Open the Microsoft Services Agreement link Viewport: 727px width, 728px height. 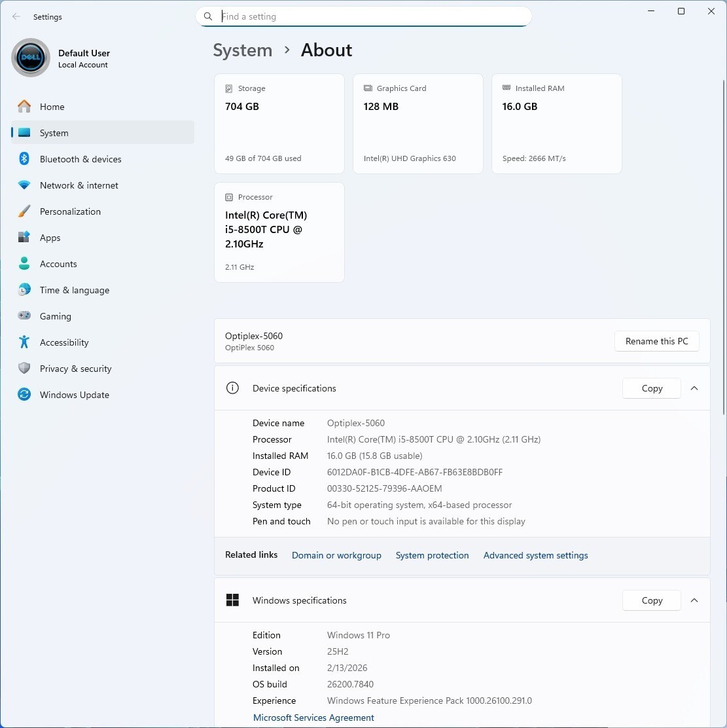(313, 718)
